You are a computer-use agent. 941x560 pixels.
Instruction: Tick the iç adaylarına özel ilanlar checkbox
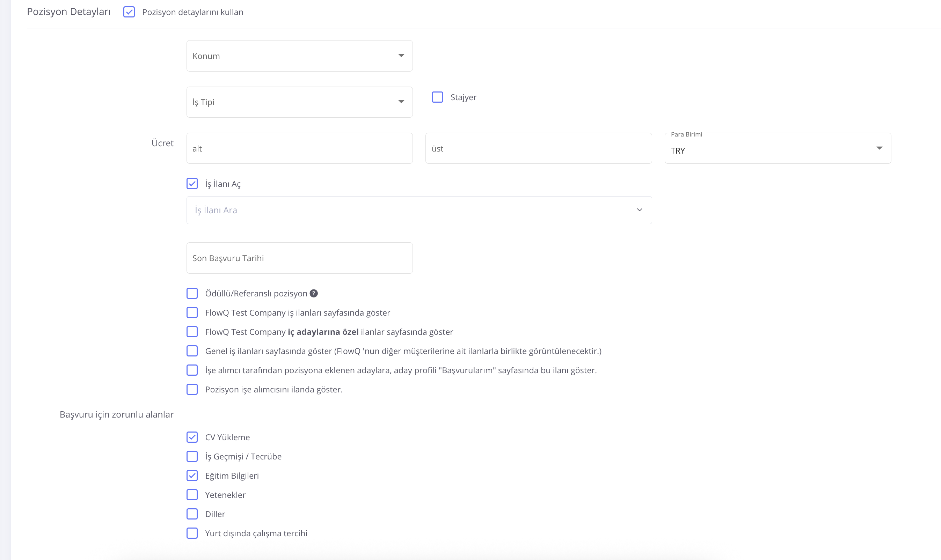pyautogui.click(x=192, y=332)
